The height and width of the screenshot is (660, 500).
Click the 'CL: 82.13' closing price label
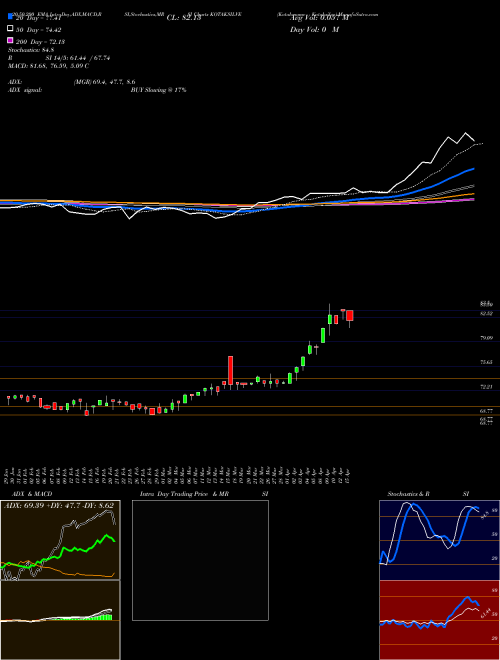point(184,18)
